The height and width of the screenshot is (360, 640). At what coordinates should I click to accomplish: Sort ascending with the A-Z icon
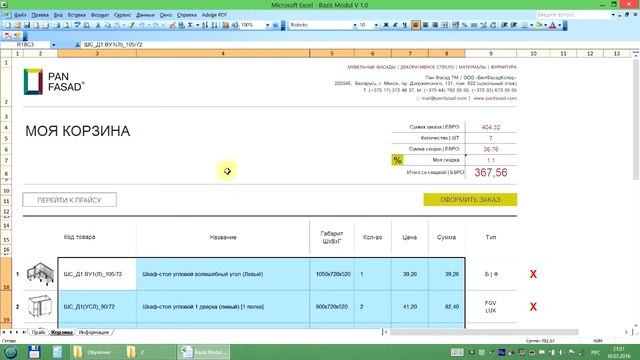(205, 25)
